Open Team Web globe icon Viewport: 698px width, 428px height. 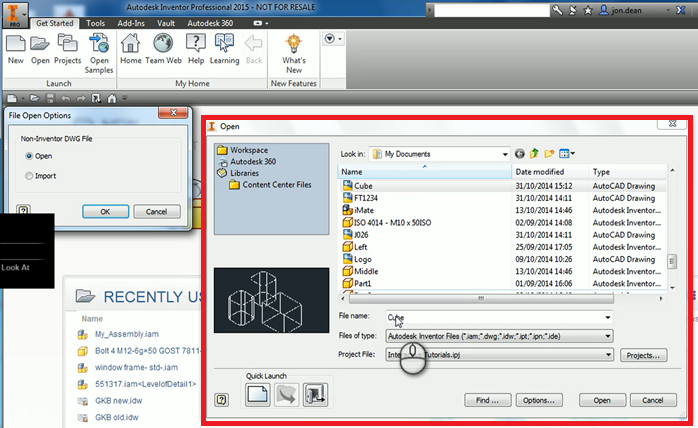point(163,49)
